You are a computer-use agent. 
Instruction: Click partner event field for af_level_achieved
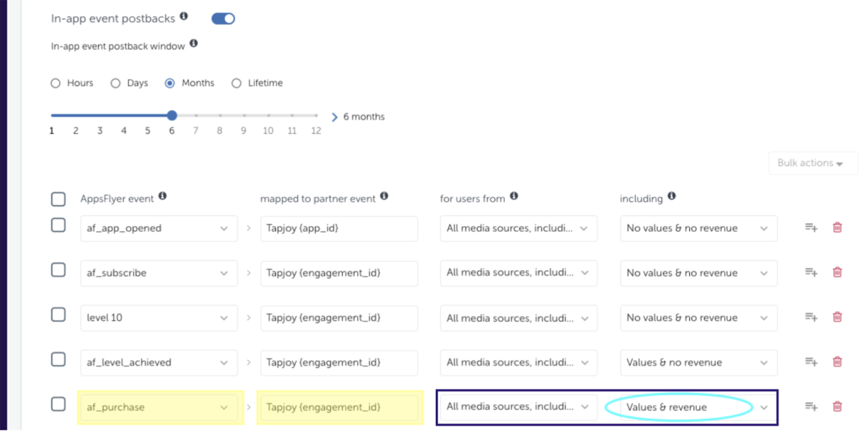(339, 363)
